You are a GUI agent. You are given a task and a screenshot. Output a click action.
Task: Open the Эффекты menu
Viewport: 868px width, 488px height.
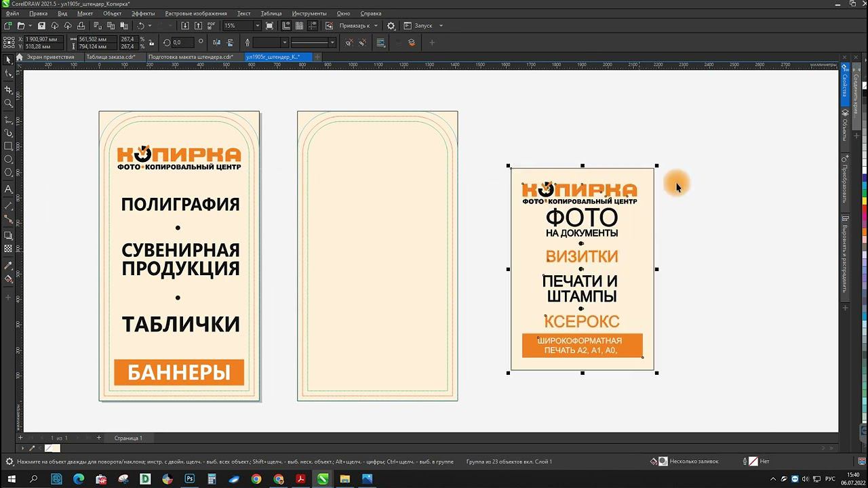143,14
